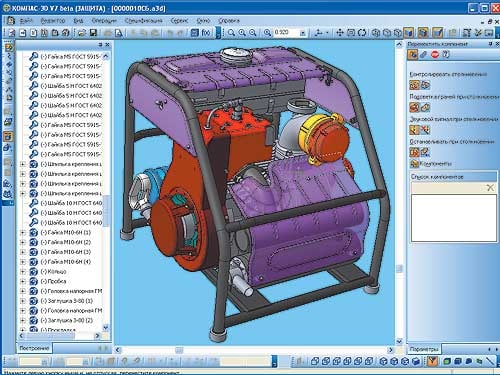The image size is (500, 375).
Task: Expand the Кольцо component tree node
Action: pos(23,272)
